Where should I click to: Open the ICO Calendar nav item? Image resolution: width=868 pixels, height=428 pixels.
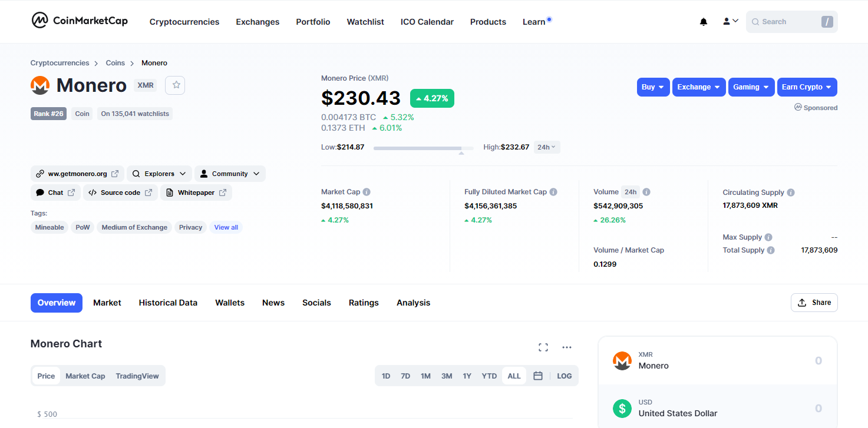(427, 22)
